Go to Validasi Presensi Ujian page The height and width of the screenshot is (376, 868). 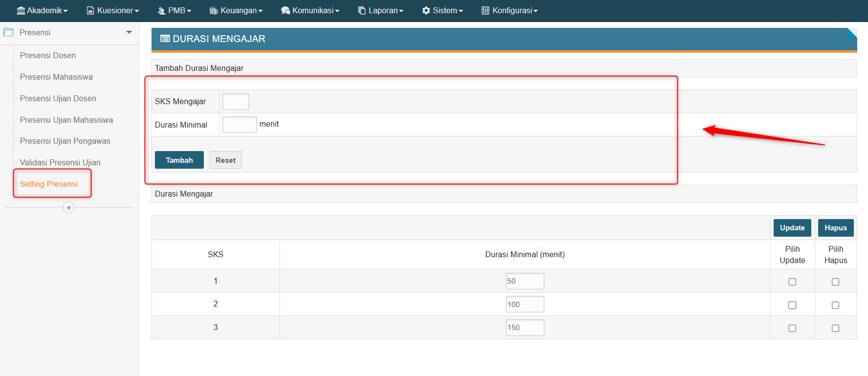60,163
